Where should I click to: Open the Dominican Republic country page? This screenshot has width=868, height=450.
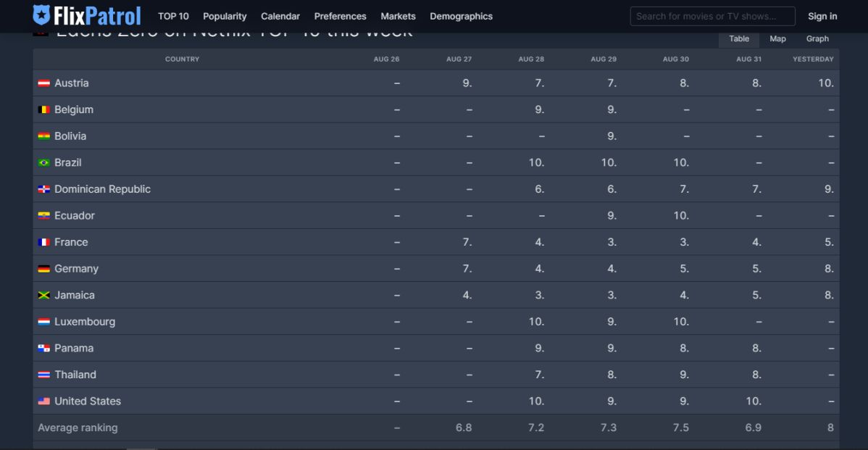tap(103, 189)
